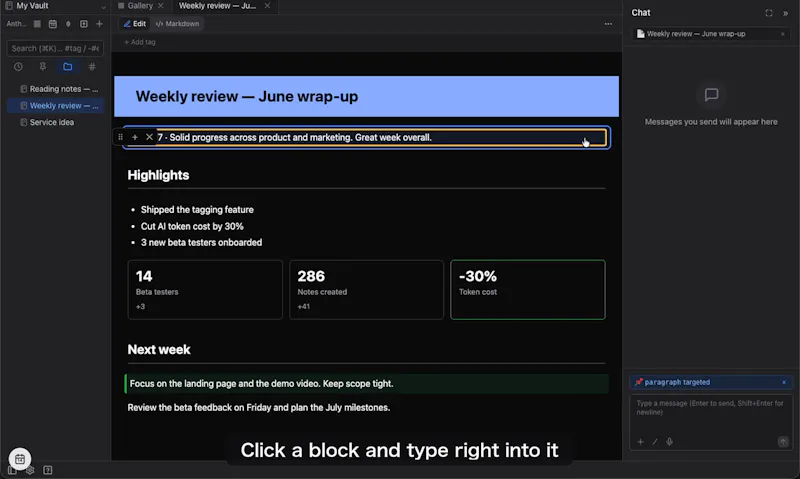Close the Gallery tab

161,6
